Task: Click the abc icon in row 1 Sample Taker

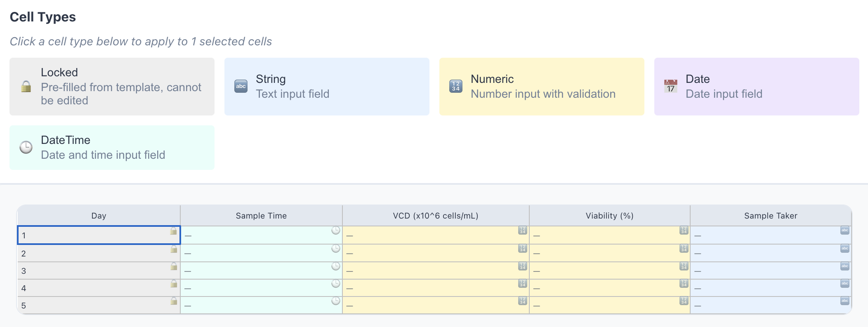Action: pyautogui.click(x=845, y=231)
